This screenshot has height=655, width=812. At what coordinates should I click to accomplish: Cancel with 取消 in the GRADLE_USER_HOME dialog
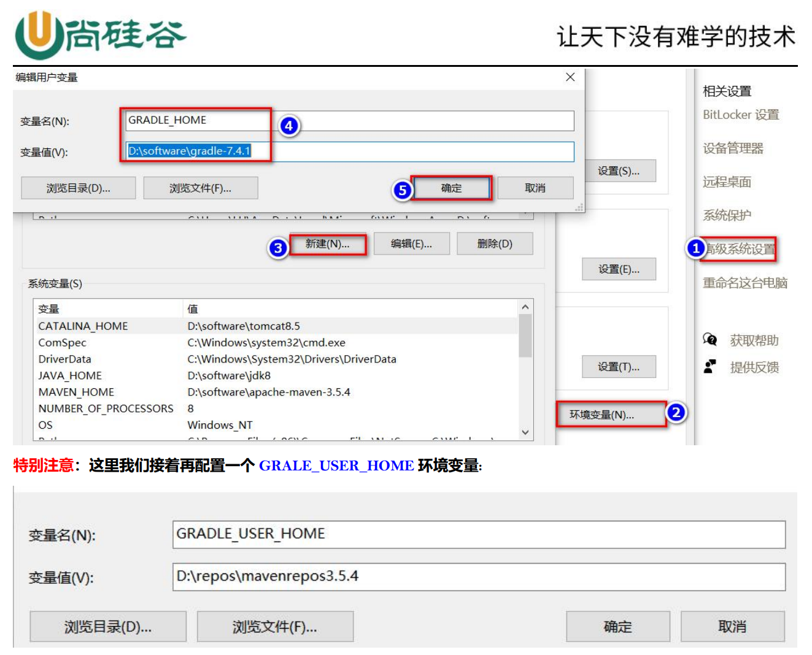pyautogui.click(x=732, y=626)
